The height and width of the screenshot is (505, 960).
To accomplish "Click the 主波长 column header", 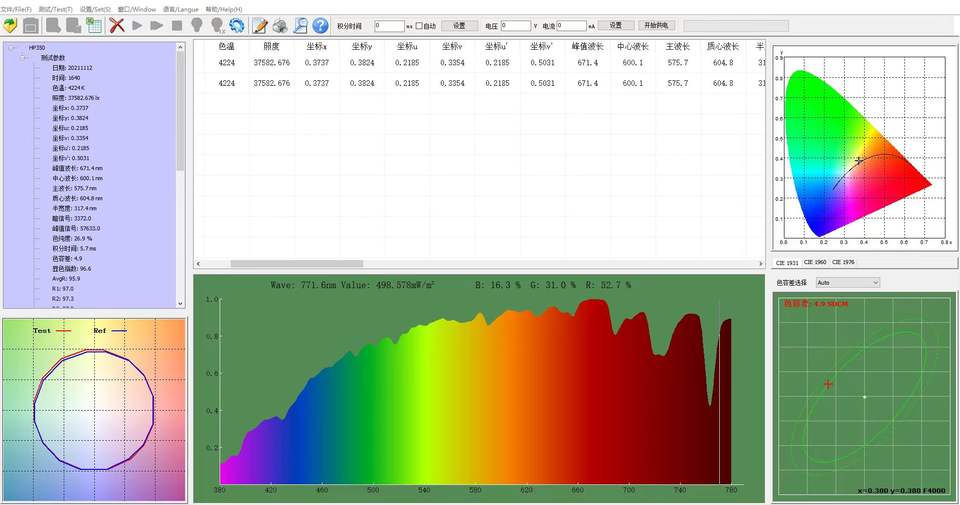I will (678, 47).
